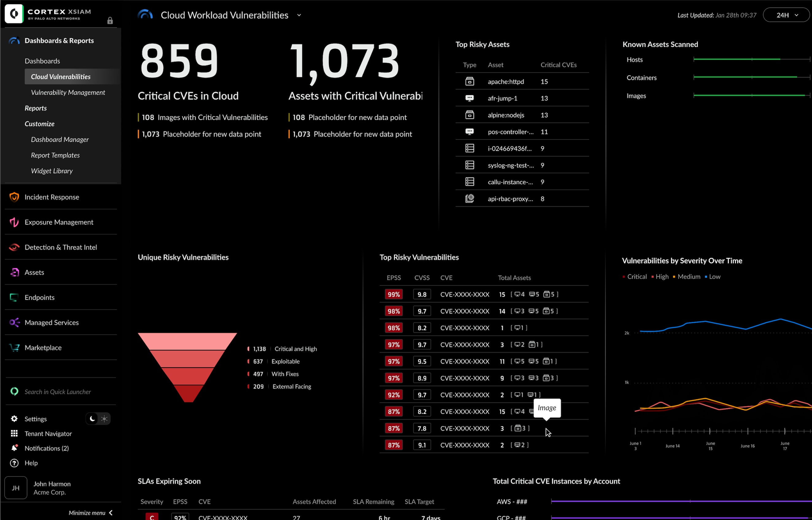
Task: Expand the Dashboards & Reports section
Action: 59,40
